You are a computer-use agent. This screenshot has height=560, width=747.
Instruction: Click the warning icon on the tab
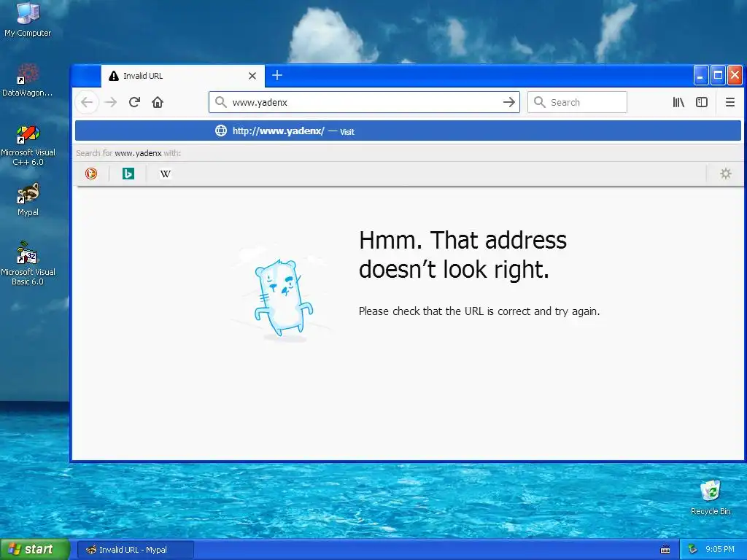(x=113, y=76)
